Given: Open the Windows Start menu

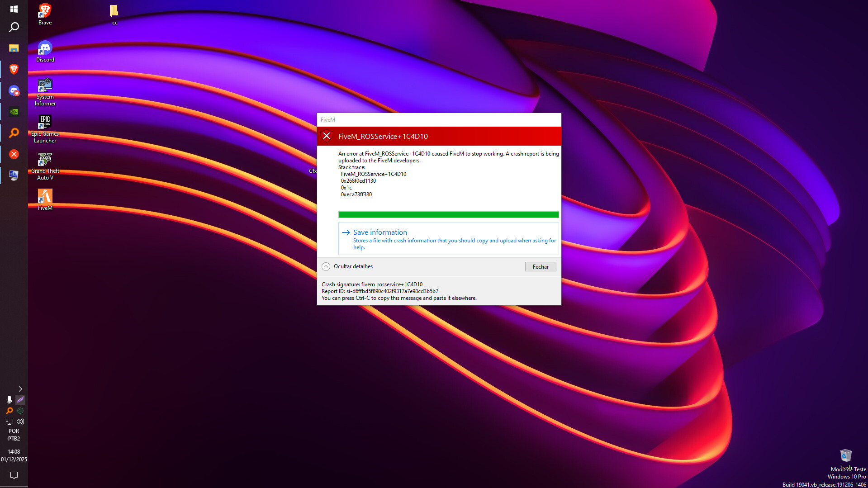Looking at the screenshot, I should pyautogui.click(x=14, y=9).
